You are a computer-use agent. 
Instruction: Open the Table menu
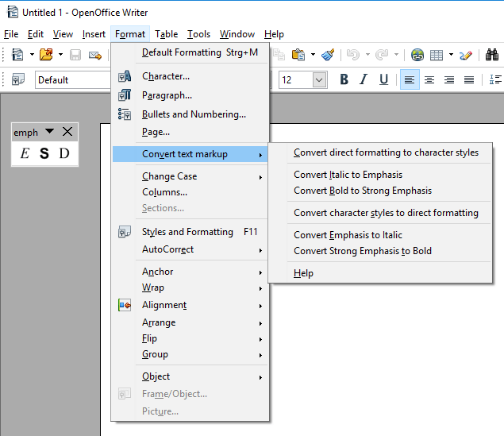166,34
